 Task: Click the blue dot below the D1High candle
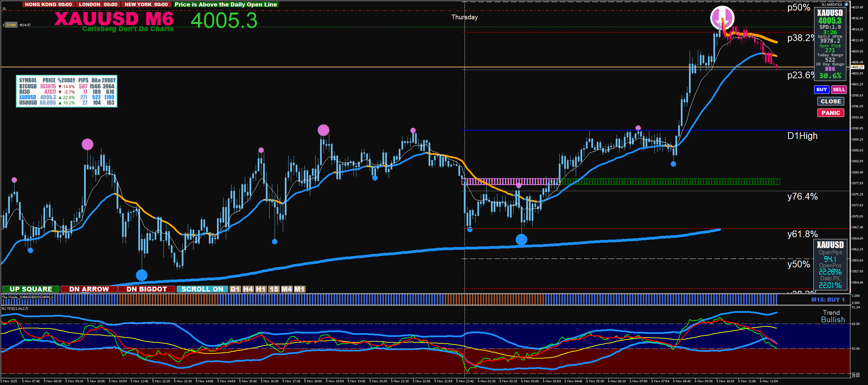tap(673, 164)
